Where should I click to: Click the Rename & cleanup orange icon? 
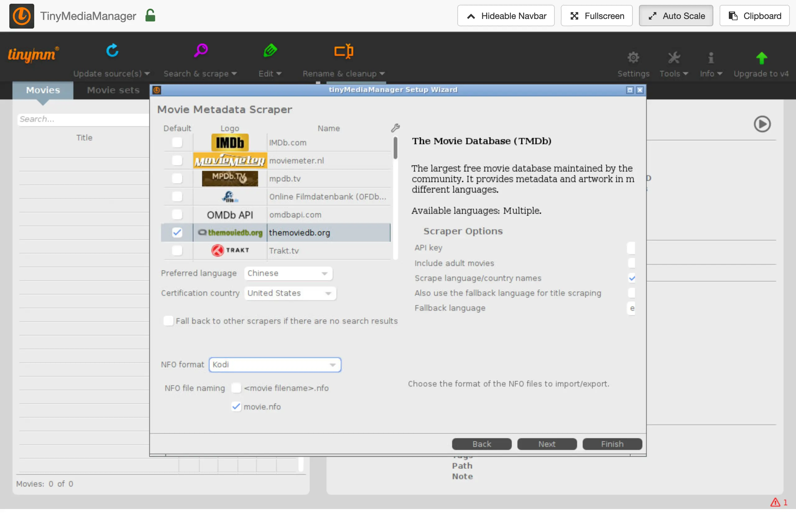(344, 51)
